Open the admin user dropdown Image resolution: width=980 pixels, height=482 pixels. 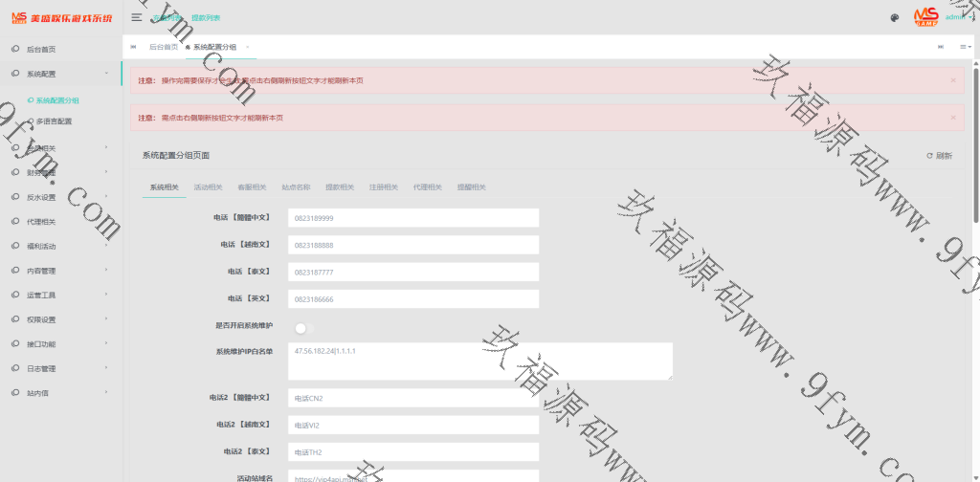[x=958, y=17]
